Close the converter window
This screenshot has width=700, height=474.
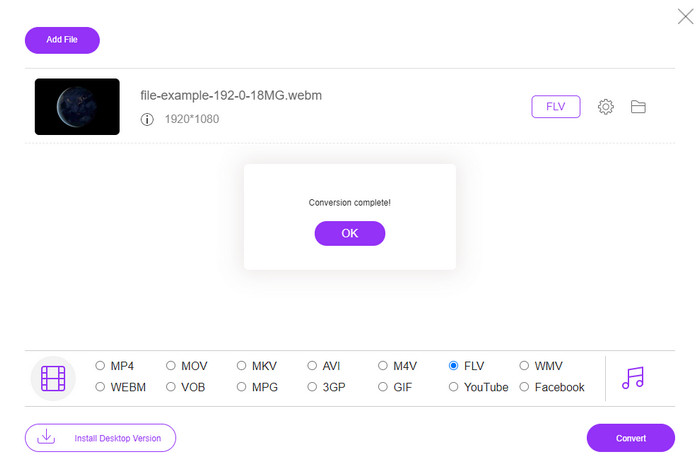pos(685,16)
